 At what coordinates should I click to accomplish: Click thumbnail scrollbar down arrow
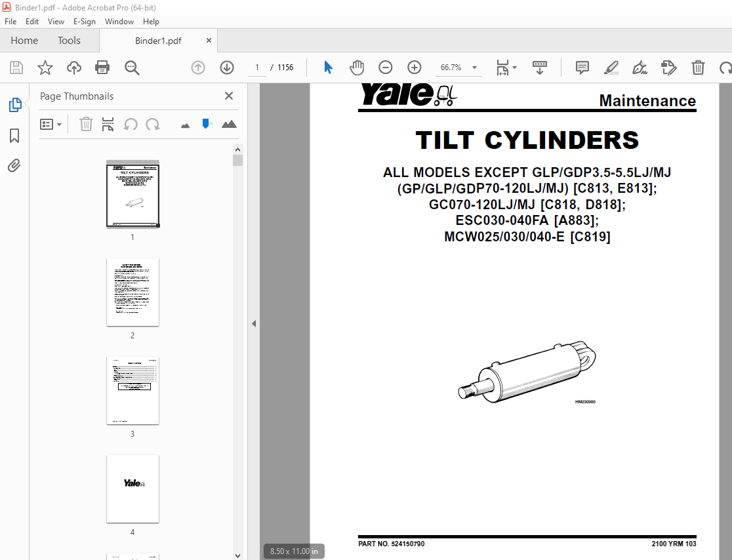click(x=237, y=555)
